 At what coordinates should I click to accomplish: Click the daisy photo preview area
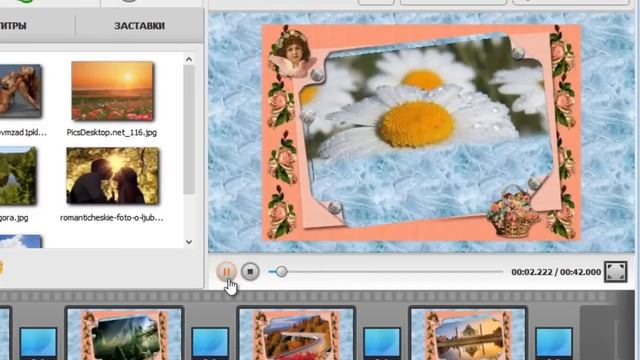421,132
